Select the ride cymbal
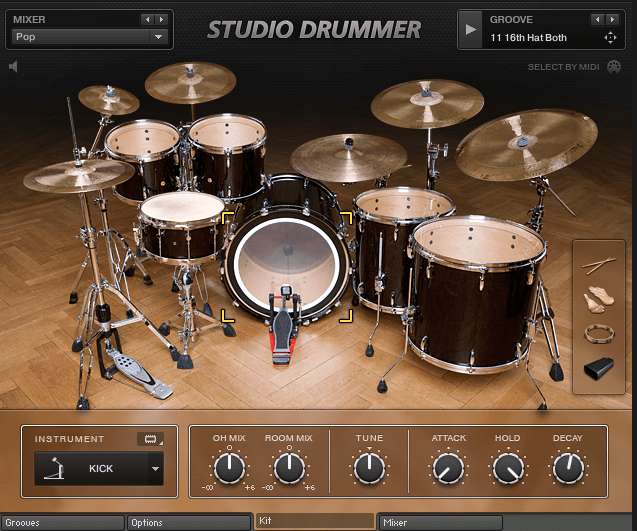Viewport: 637px width, 531px height. click(349, 158)
